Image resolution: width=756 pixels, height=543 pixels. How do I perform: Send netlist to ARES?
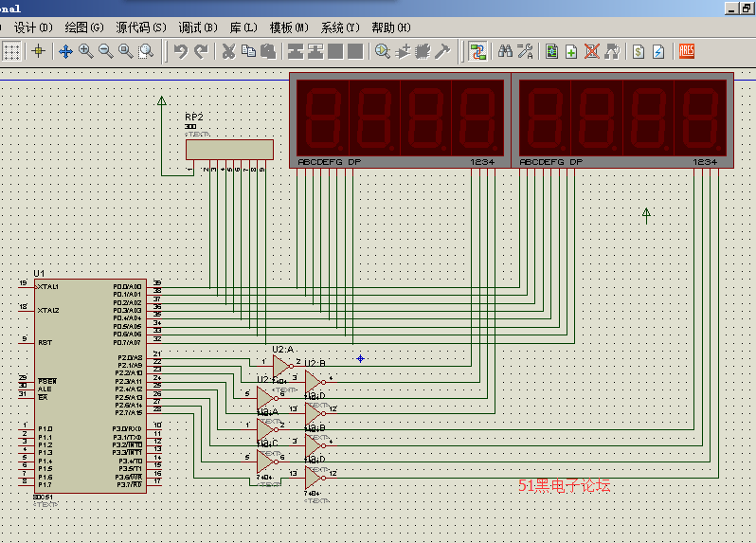(686, 51)
